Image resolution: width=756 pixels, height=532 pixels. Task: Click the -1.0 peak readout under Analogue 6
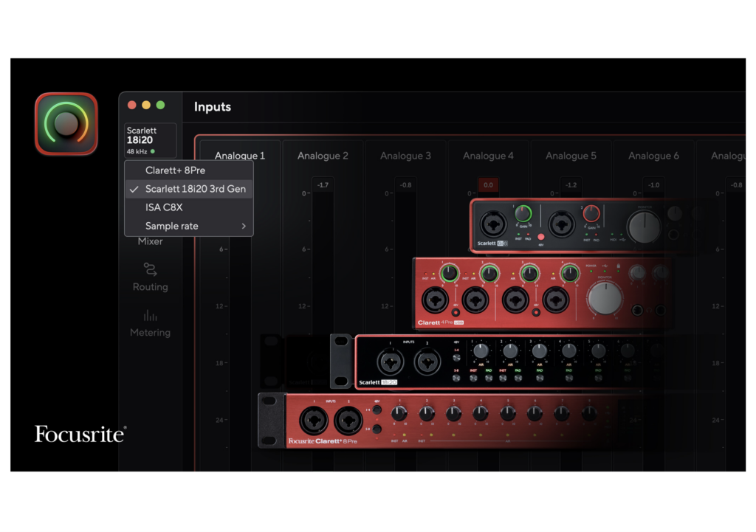pyautogui.click(x=654, y=185)
